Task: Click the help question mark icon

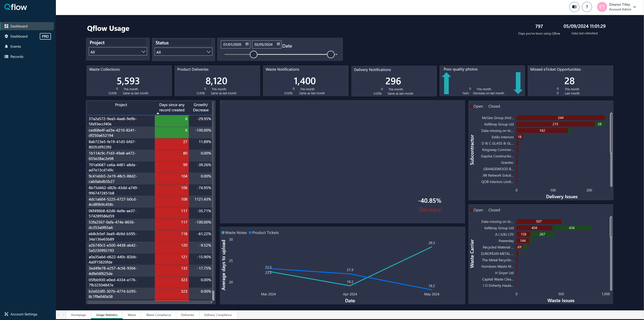Action: [x=587, y=7]
